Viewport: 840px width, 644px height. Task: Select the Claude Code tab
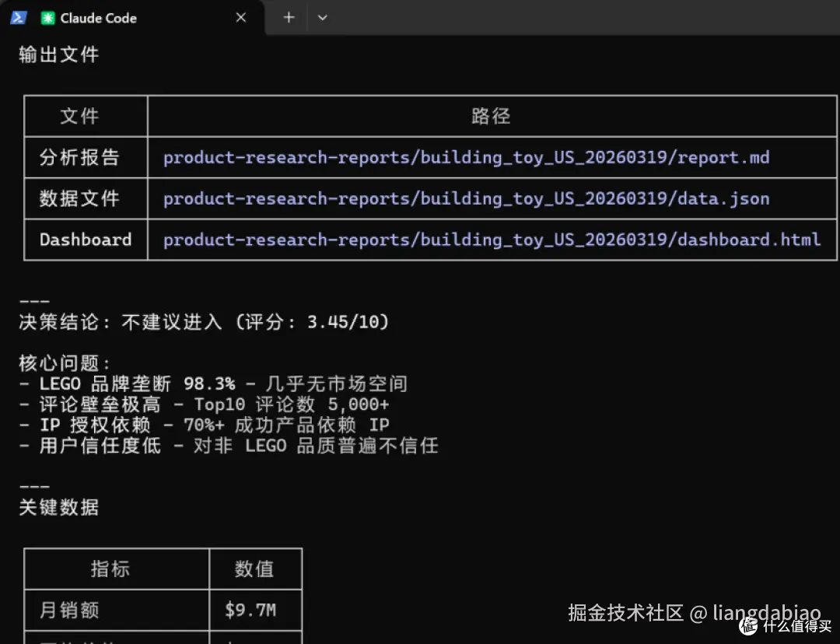click(x=131, y=18)
